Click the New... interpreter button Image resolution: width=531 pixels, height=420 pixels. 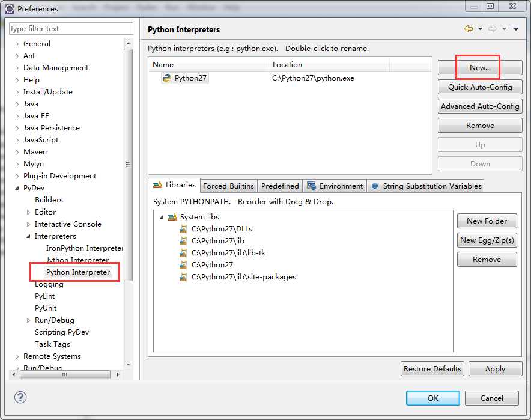tap(480, 68)
